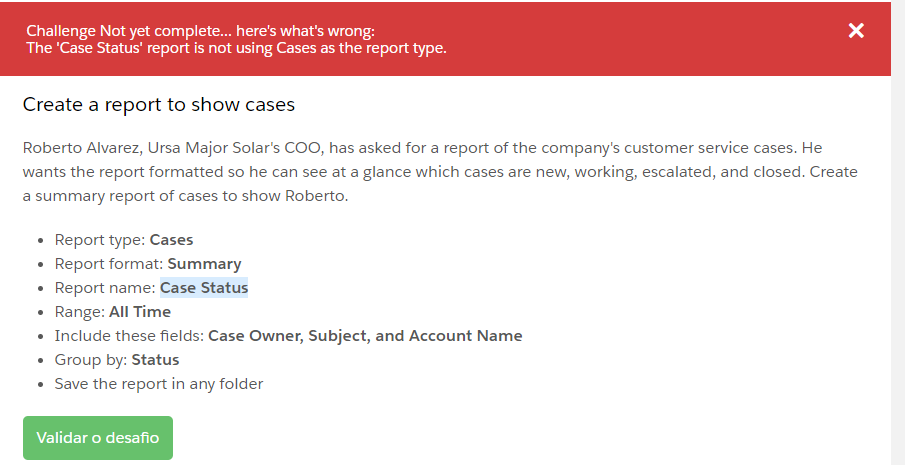Screen dimensions: 905x465
Task: Click the bold All Time range value
Action: click(x=140, y=312)
